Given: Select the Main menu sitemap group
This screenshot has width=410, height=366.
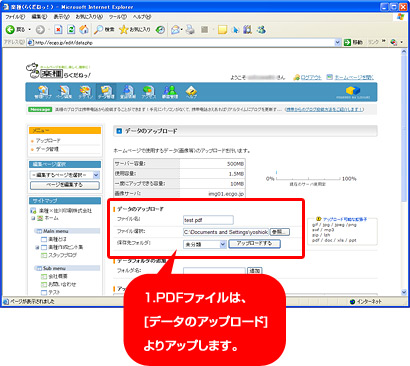Looking at the screenshot, I should (x=56, y=231).
